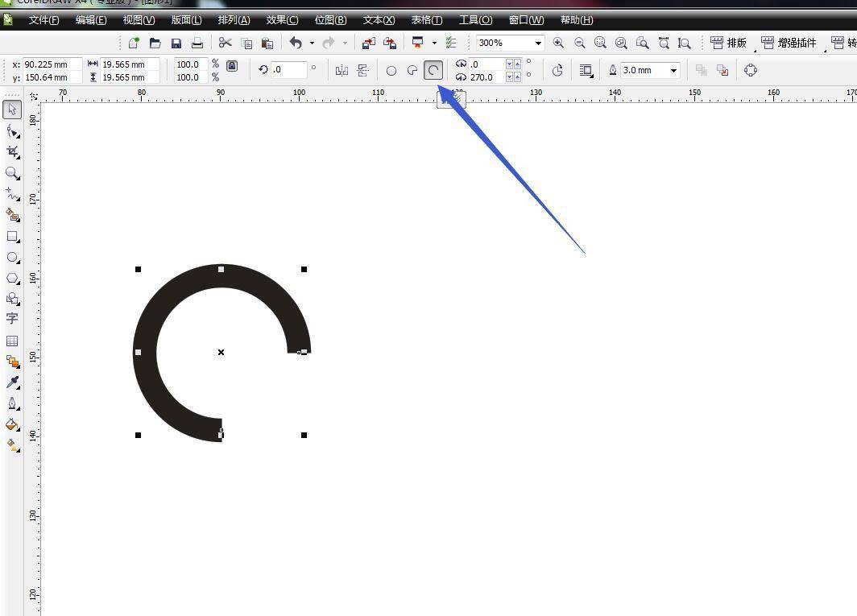This screenshot has height=616, width=857.
Task: Click the rotation angle input field
Action: (288, 70)
